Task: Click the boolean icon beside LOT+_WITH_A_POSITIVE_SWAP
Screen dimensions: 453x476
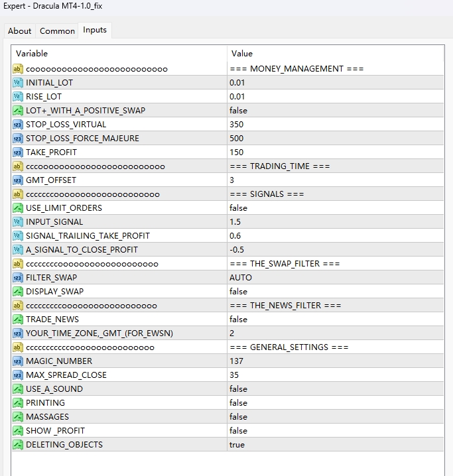Action: click(18, 111)
